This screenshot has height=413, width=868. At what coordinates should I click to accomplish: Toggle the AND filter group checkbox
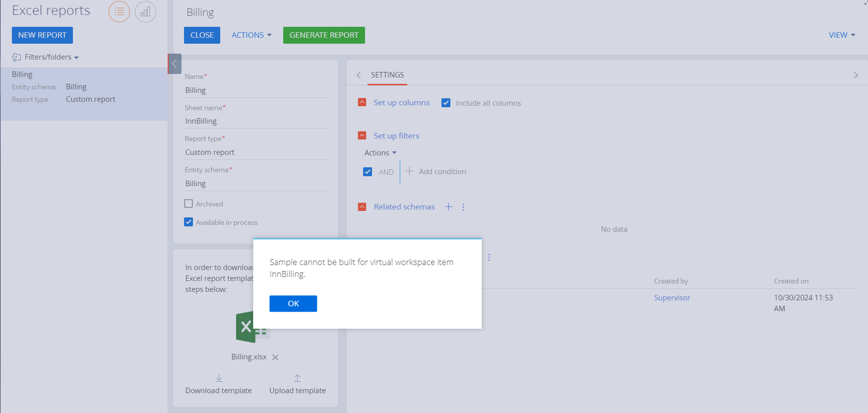(x=368, y=172)
